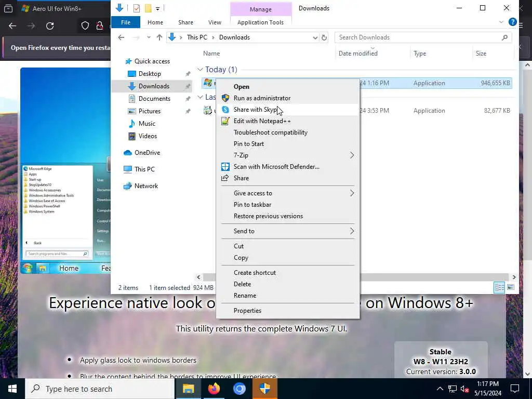Click the address bar refresh icon
This screenshot has height=399, width=532.
click(324, 37)
